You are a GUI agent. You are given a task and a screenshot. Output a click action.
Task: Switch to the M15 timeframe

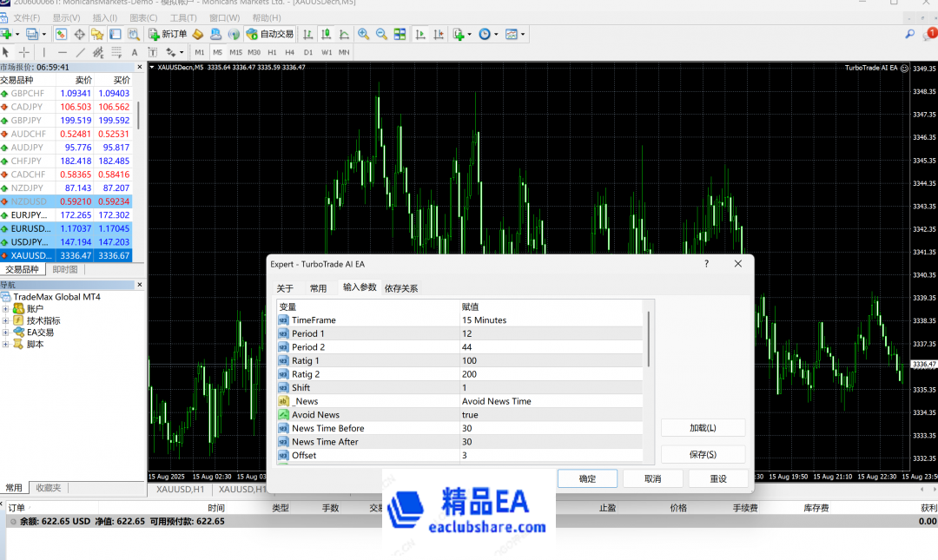[x=235, y=52]
